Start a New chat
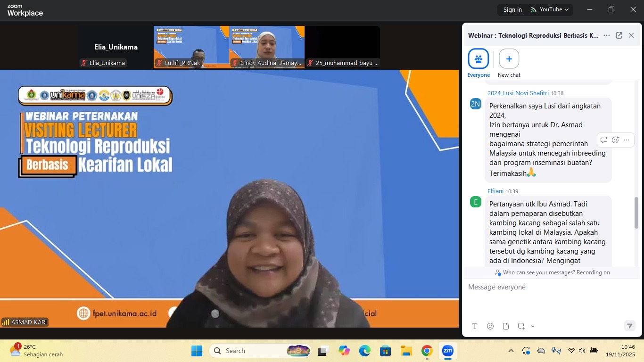644x362 pixels. tap(509, 59)
